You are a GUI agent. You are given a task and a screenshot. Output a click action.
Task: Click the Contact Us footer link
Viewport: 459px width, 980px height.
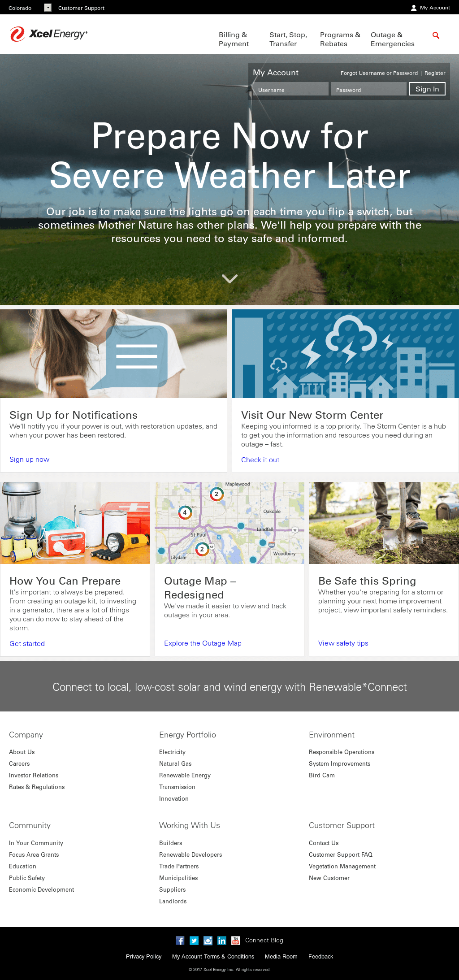pyautogui.click(x=324, y=843)
